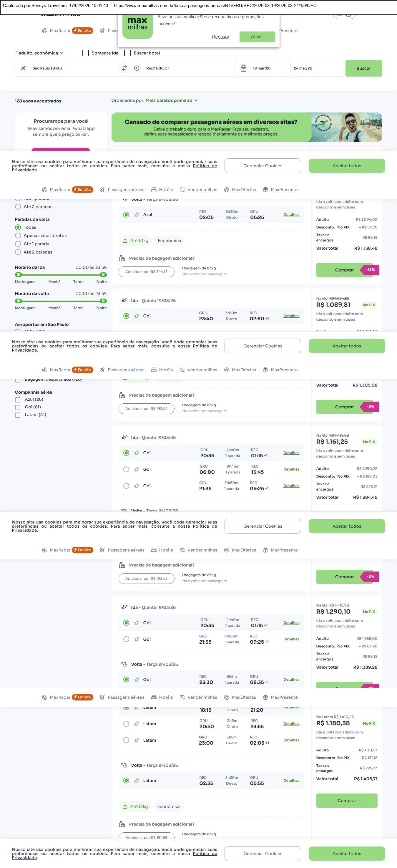Enable the Buscar hotel checkbox
397x868 pixels.
point(128,53)
